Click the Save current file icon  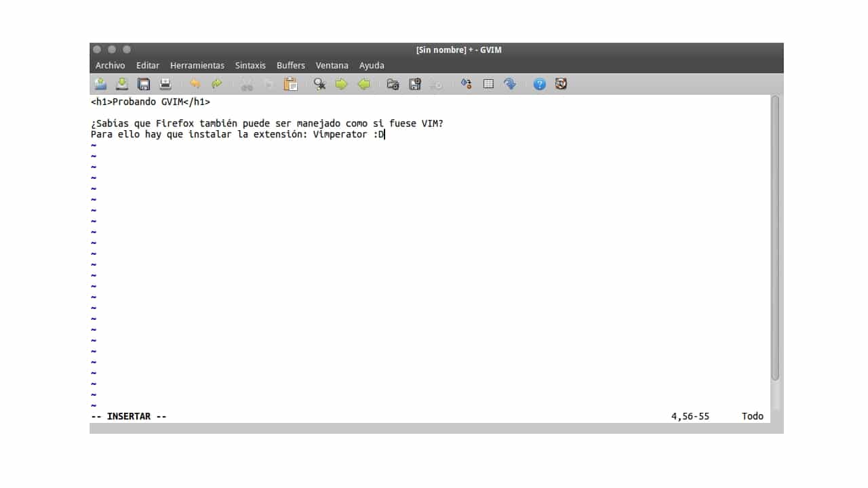(x=122, y=84)
